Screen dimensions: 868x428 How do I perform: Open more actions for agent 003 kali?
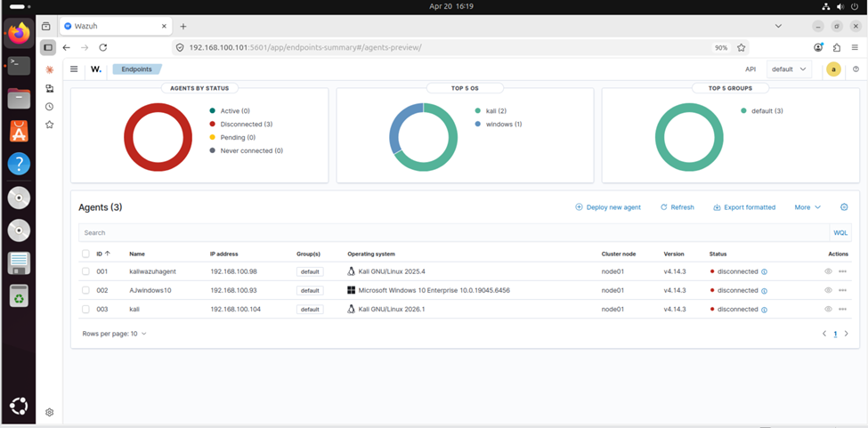coord(842,309)
